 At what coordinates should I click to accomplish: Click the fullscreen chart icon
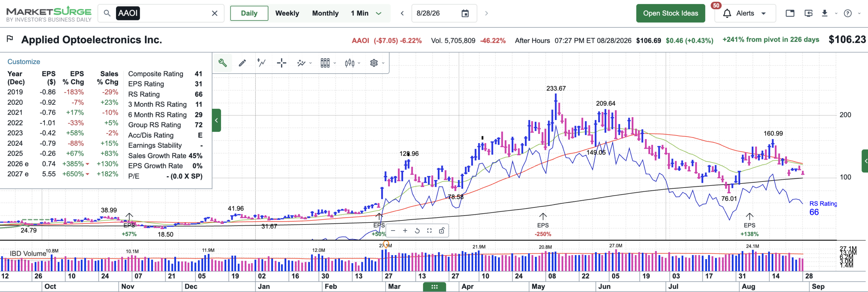point(429,231)
